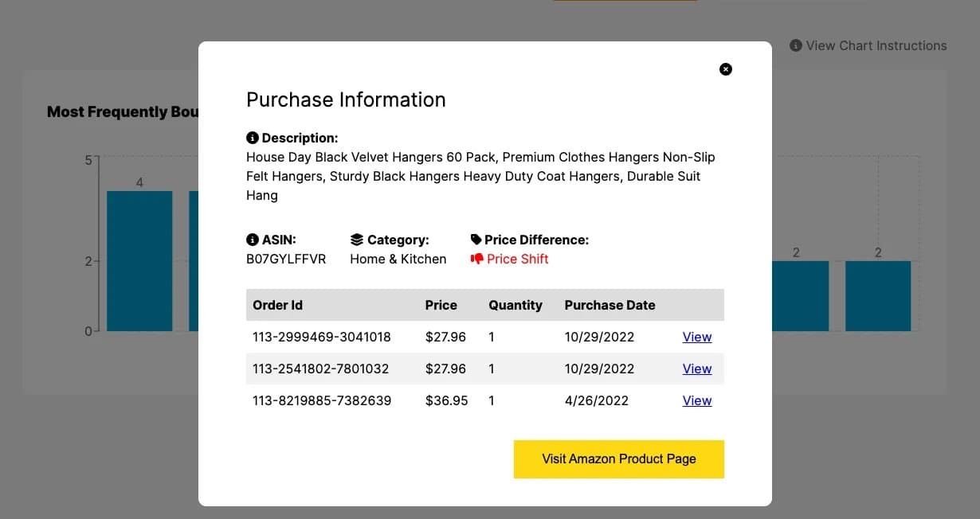
Task: Click order id 113-2541802-7801032
Action: point(321,369)
